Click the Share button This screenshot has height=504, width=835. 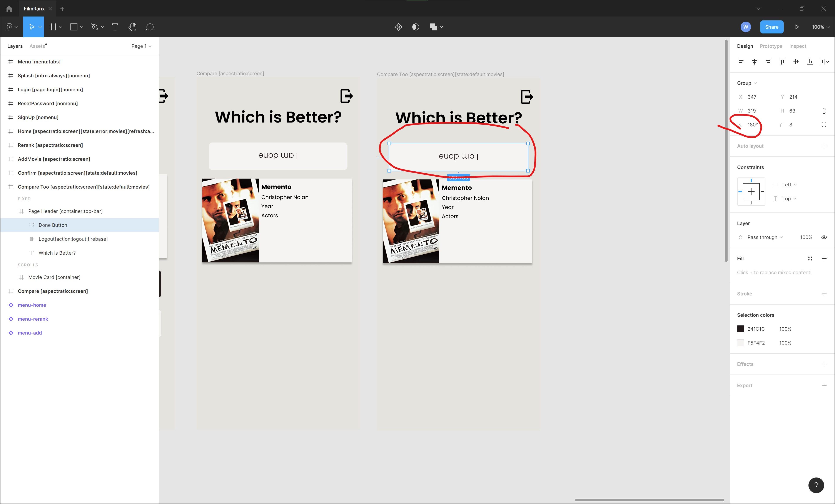(771, 27)
